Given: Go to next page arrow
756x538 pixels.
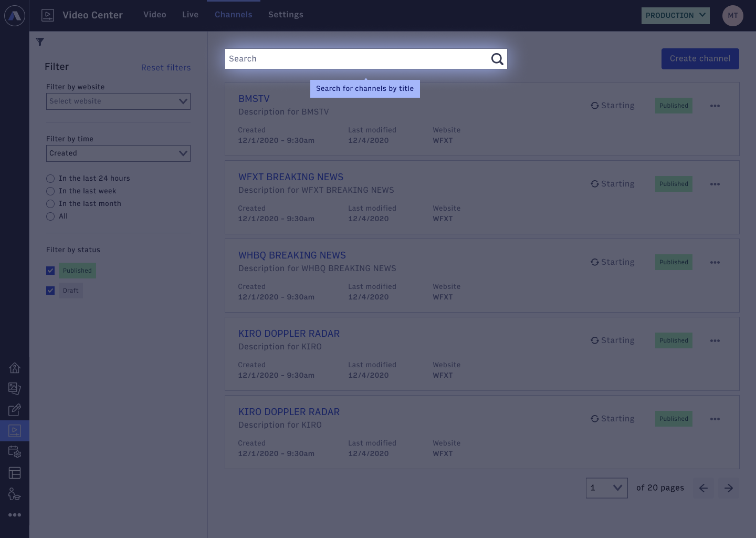Looking at the screenshot, I should 729,488.
